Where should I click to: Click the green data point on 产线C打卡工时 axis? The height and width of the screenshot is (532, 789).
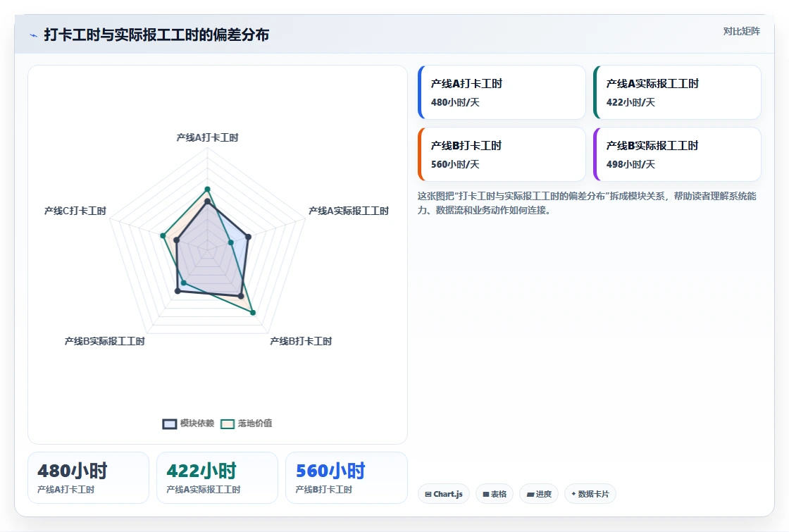163,235
